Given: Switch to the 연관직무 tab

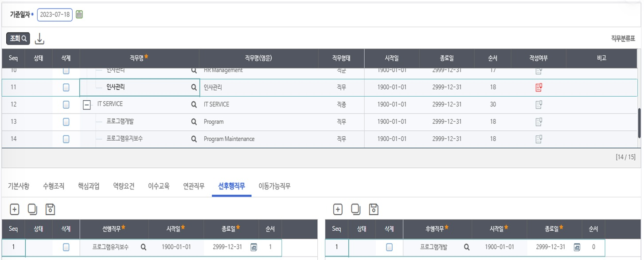Looking at the screenshot, I should pyautogui.click(x=194, y=186).
